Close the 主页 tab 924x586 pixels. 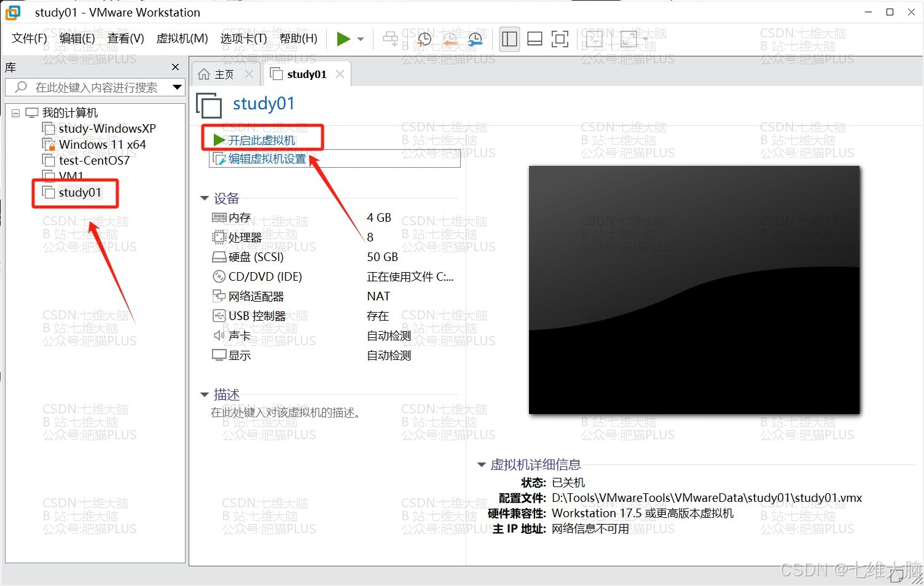pos(249,74)
